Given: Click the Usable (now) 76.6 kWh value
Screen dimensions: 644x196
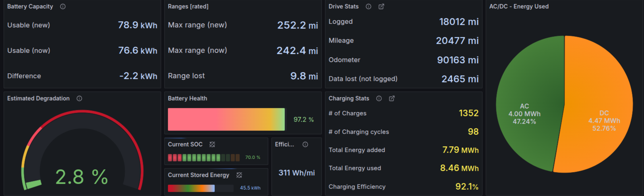Looking at the screenshot, I should 138,51.
